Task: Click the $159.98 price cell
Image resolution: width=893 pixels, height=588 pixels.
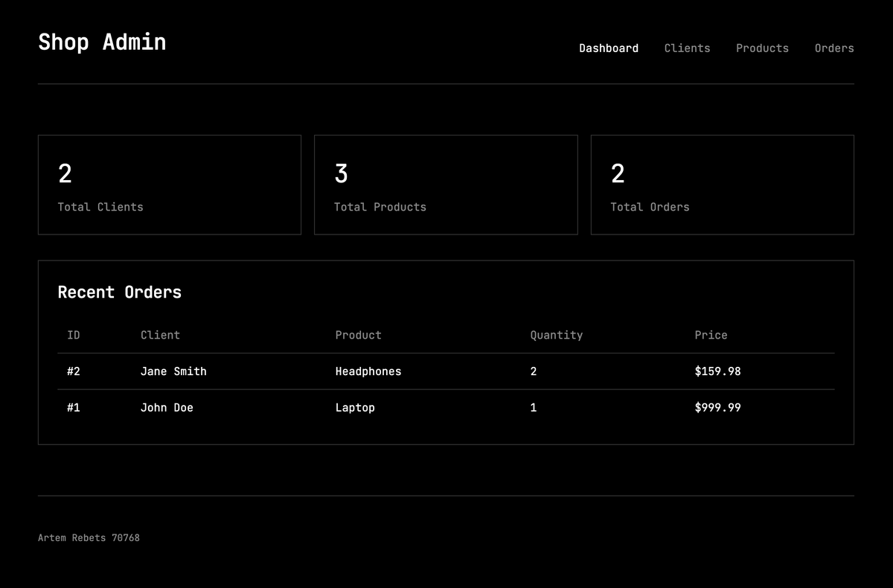Action: point(717,371)
